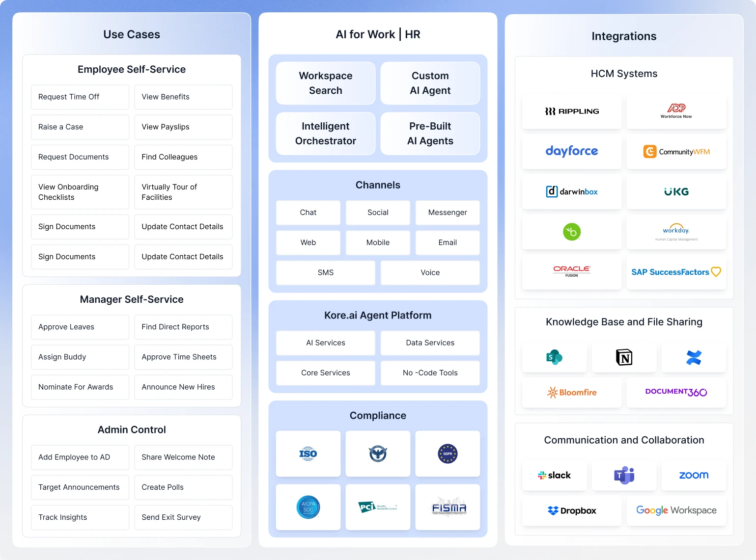Choose the SMS channel
756x560 pixels.
(x=326, y=272)
